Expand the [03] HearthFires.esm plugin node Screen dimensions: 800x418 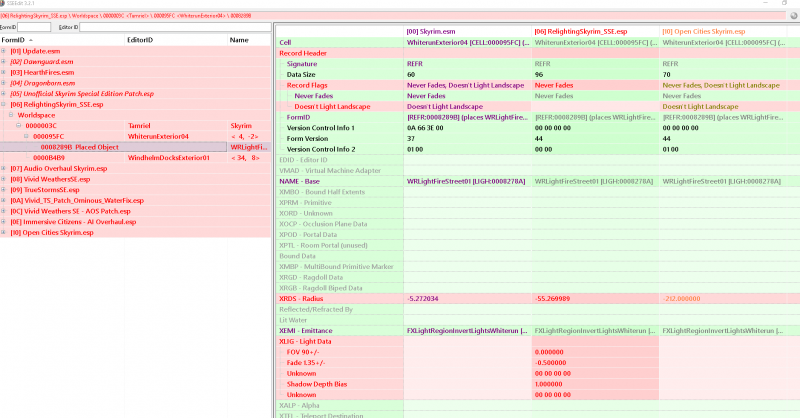pyautogui.click(x=3, y=72)
